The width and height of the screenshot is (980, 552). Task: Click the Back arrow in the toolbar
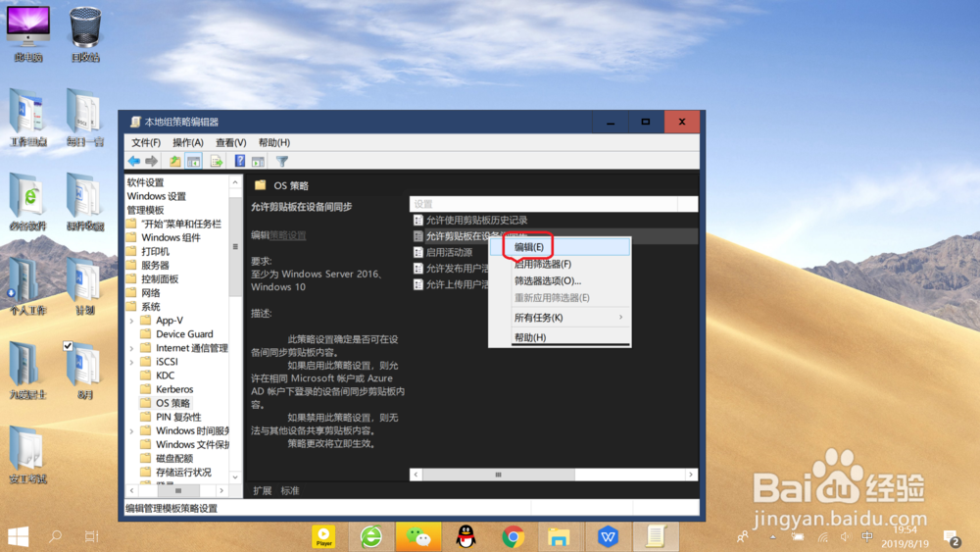pos(133,162)
